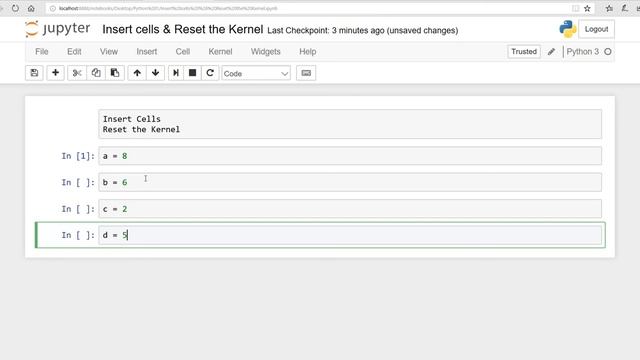Image resolution: width=640 pixels, height=360 pixels.
Task: Rename notebook title Insert cells & Reset the Kernel
Action: (182, 29)
